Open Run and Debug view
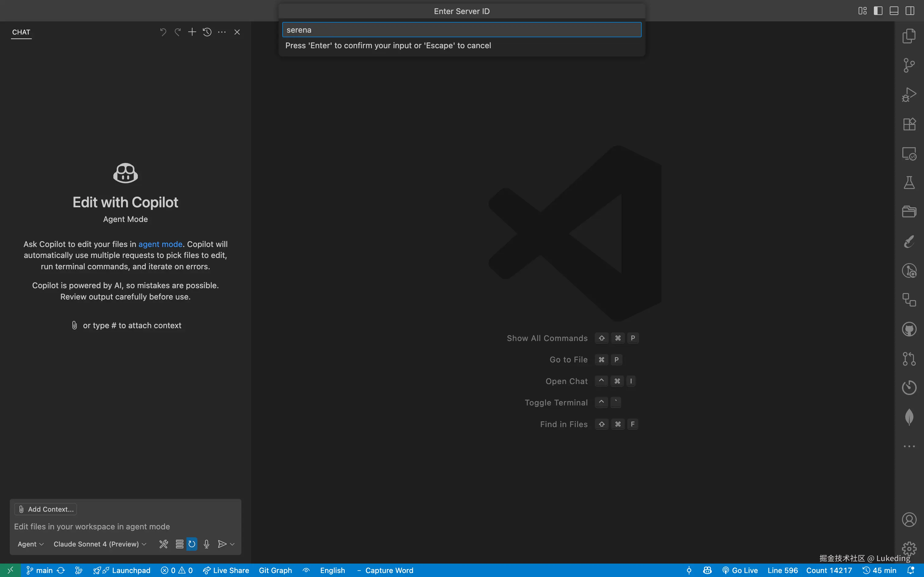The height and width of the screenshot is (577, 924). 909,95
